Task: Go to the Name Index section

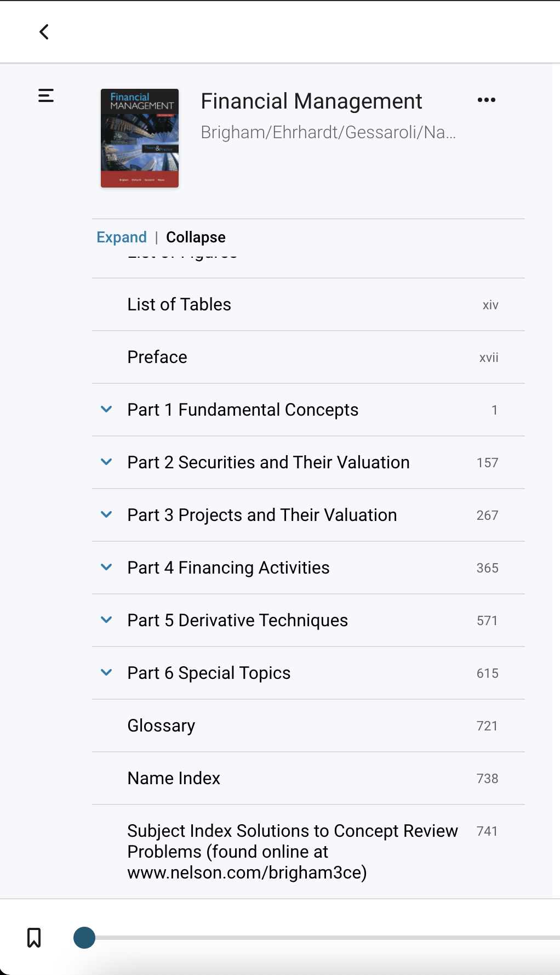Action: 308,778
